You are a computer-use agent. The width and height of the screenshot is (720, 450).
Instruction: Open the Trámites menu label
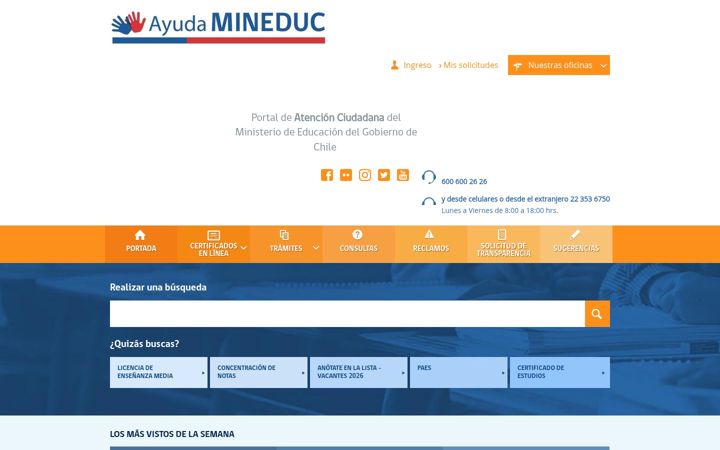[x=286, y=248]
